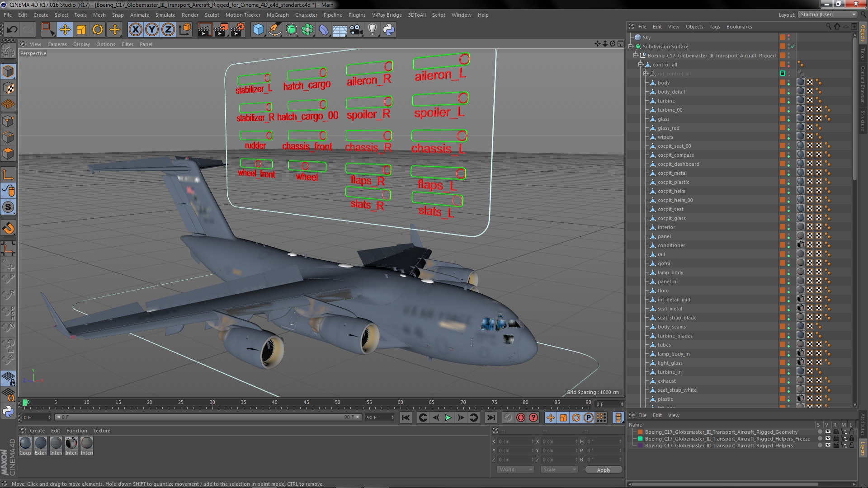The image size is (868, 488).
Task: Open the Scale mode dropdown
Action: [559, 469]
